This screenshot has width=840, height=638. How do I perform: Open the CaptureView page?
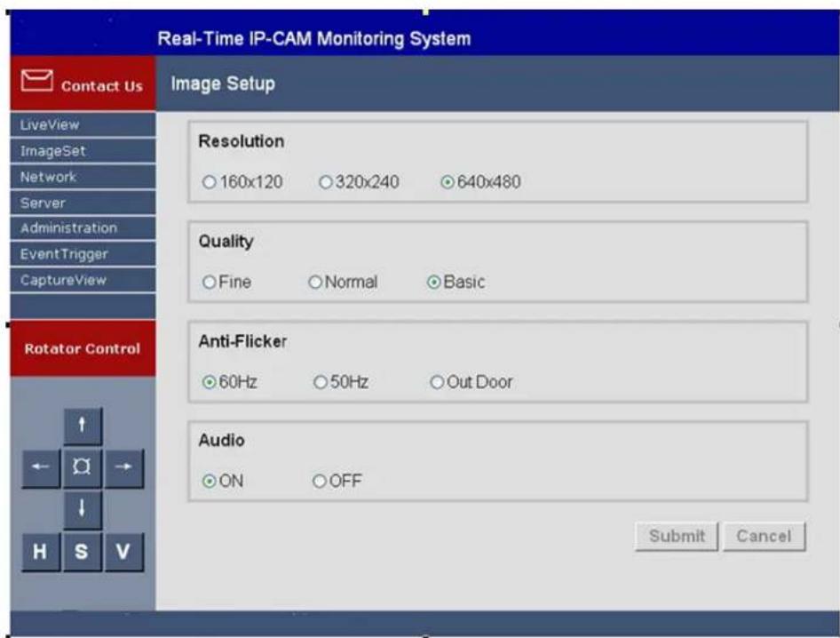83,280
